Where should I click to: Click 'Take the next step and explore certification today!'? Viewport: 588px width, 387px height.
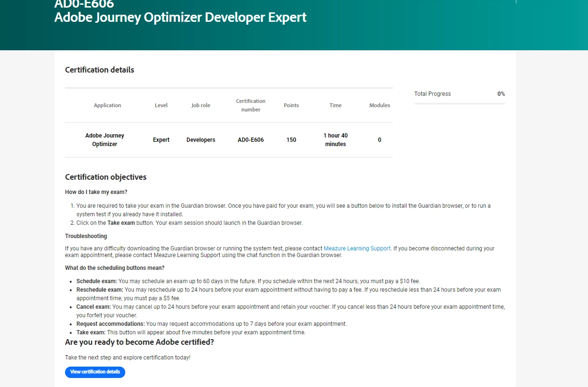coord(128,357)
